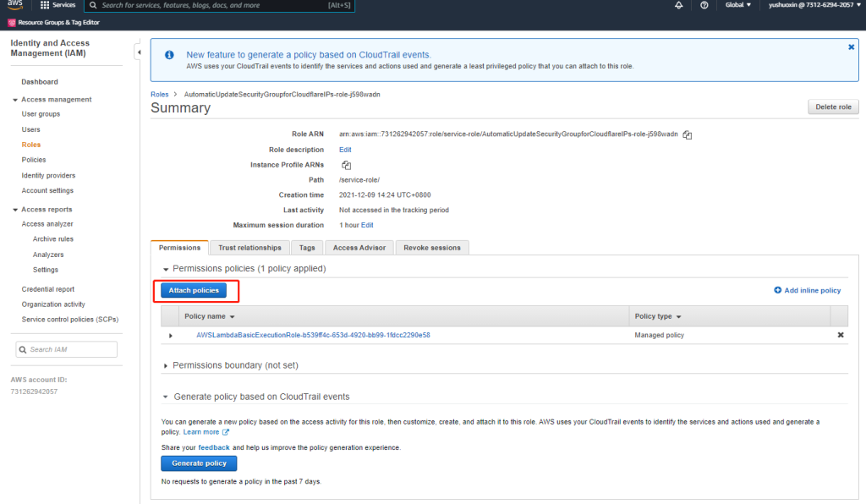Dismiss the CloudTrail feature banner
Image resolution: width=866 pixels, height=504 pixels.
[851, 47]
